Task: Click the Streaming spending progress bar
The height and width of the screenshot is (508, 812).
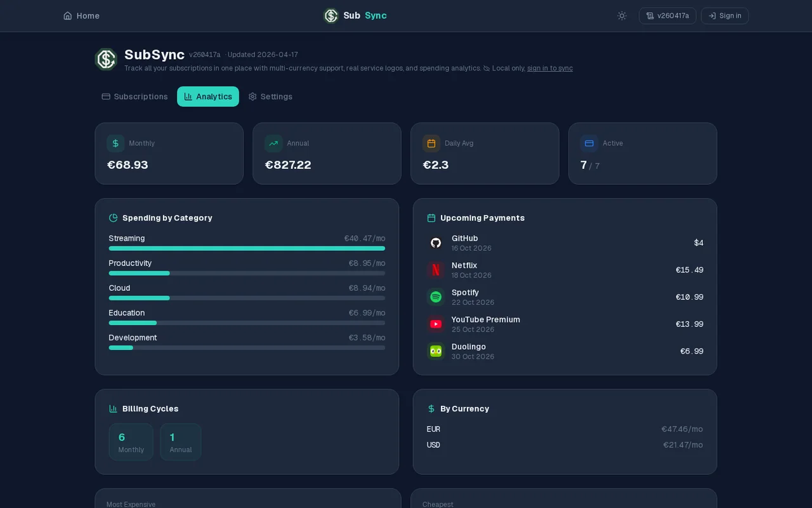Action: click(x=247, y=248)
